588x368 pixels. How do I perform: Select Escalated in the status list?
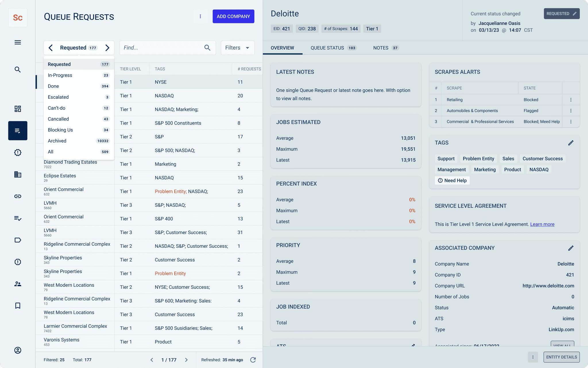(79, 97)
